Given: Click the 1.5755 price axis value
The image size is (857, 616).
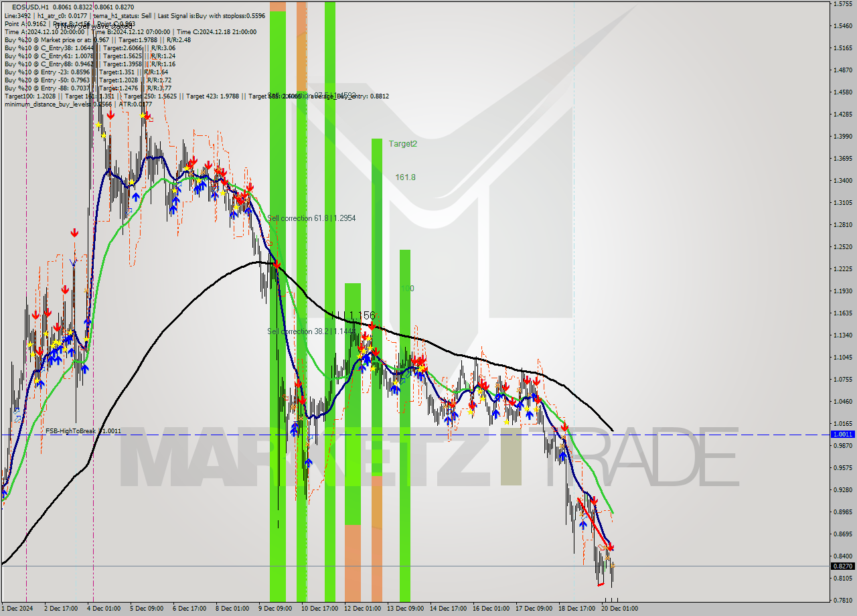Looking at the screenshot, I should point(843,4).
